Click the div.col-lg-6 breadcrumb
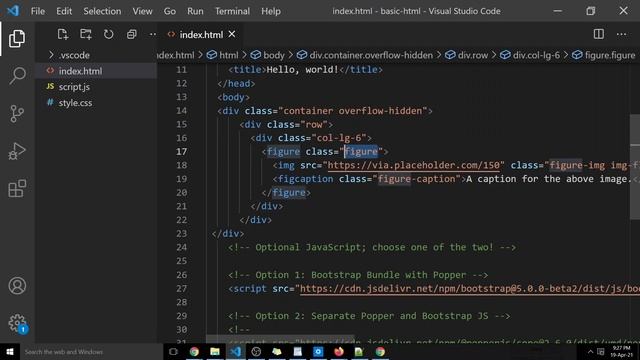This screenshot has height=360, width=640. [530, 55]
